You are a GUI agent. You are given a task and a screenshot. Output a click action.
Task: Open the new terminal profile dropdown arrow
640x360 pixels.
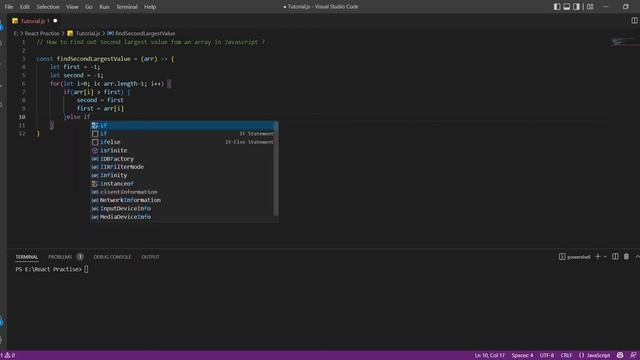[605, 257]
